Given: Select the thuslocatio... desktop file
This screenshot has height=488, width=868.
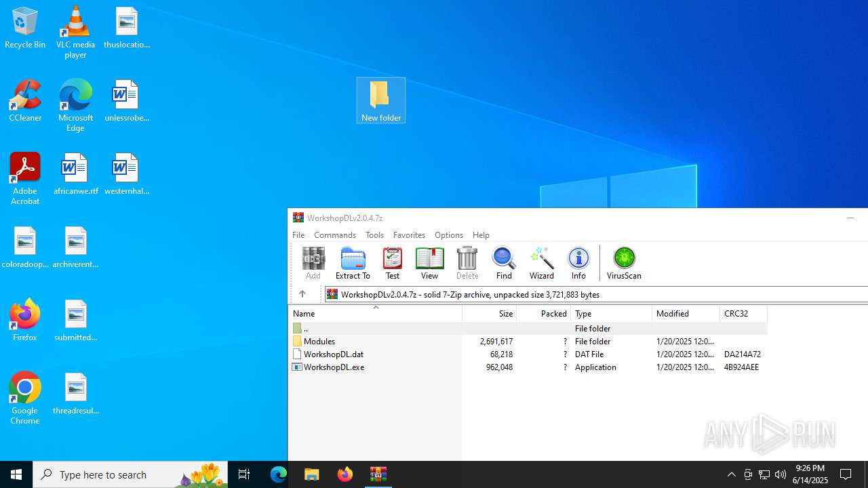Looking at the screenshot, I should point(127,28).
